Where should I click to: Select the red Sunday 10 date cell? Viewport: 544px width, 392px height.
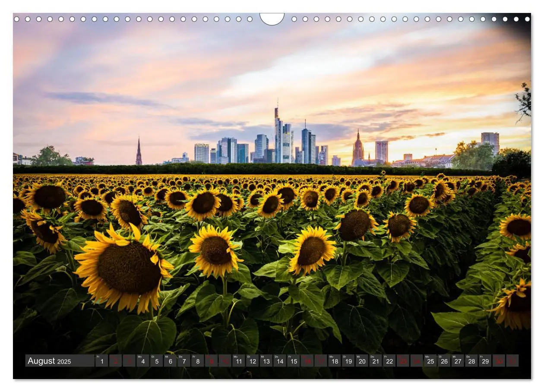pyautogui.click(x=225, y=361)
